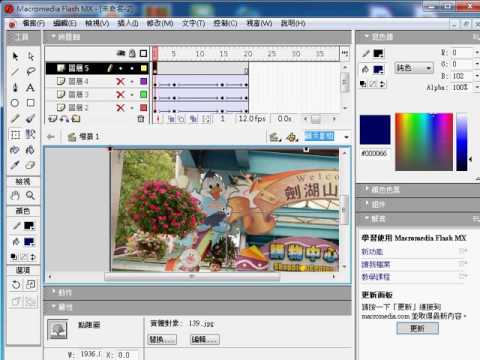Toggle lock all layers padlock header
This screenshot has width=480, height=360.
132,53
